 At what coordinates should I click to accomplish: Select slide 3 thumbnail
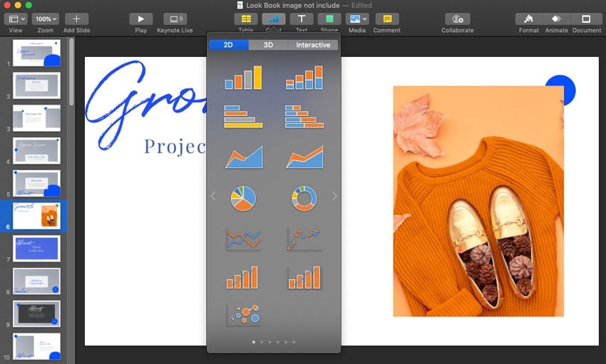click(x=36, y=118)
